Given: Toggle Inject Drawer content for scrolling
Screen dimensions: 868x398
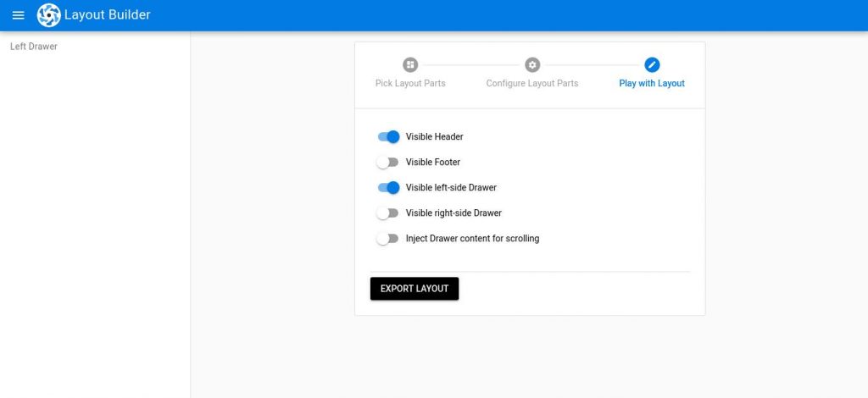Looking at the screenshot, I should pos(387,239).
